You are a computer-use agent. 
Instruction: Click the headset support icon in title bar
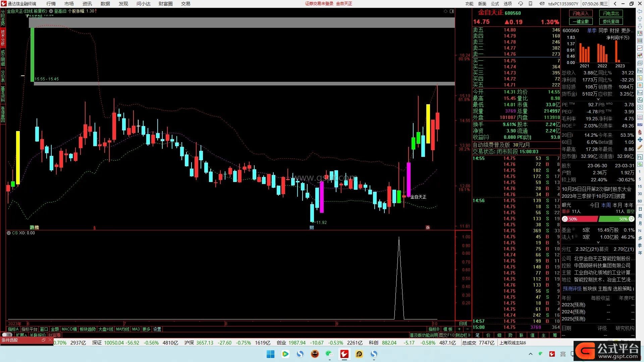tap(521, 4)
